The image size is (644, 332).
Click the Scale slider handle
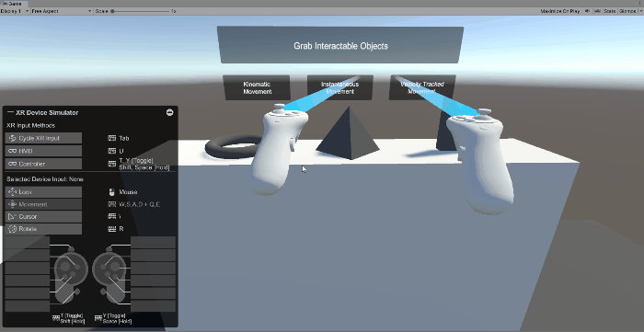pyautogui.click(x=112, y=11)
